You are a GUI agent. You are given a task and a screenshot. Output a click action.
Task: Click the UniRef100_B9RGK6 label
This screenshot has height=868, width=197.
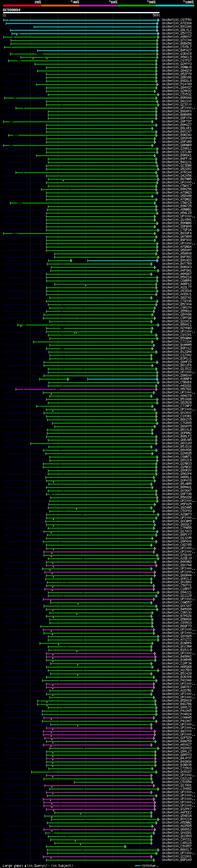pos(176,98)
